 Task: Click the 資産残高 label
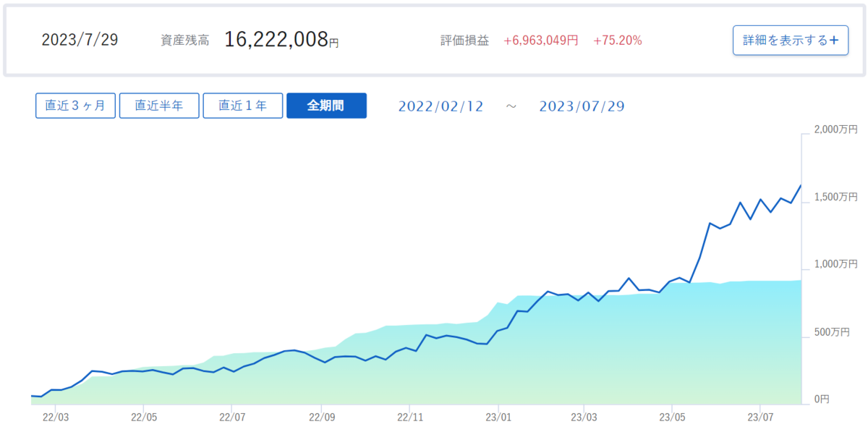pyautogui.click(x=185, y=41)
